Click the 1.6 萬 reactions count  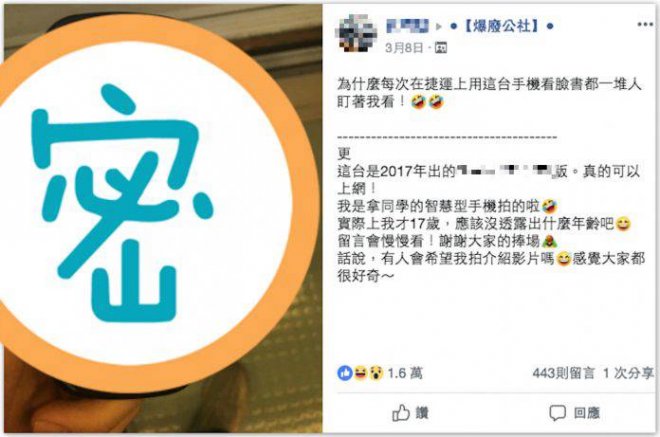[405, 373]
